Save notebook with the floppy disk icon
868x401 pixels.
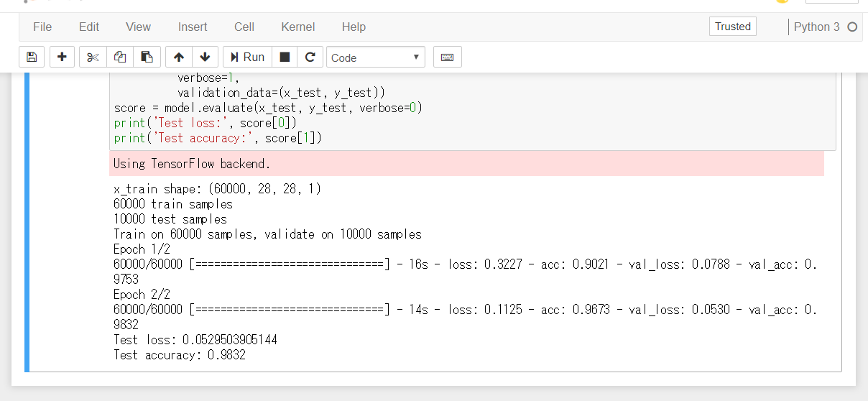(32, 57)
